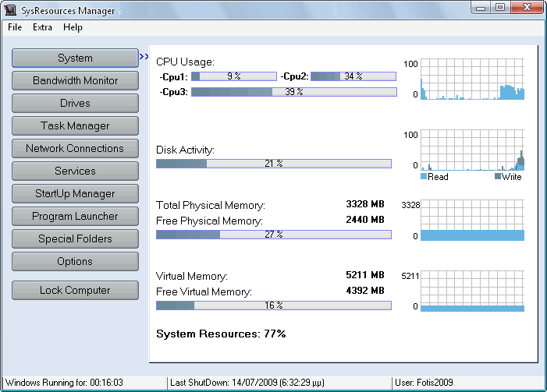The width and height of the screenshot is (547, 392).
Task: Close the SysResources Manager window
Action: [x=527, y=8]
